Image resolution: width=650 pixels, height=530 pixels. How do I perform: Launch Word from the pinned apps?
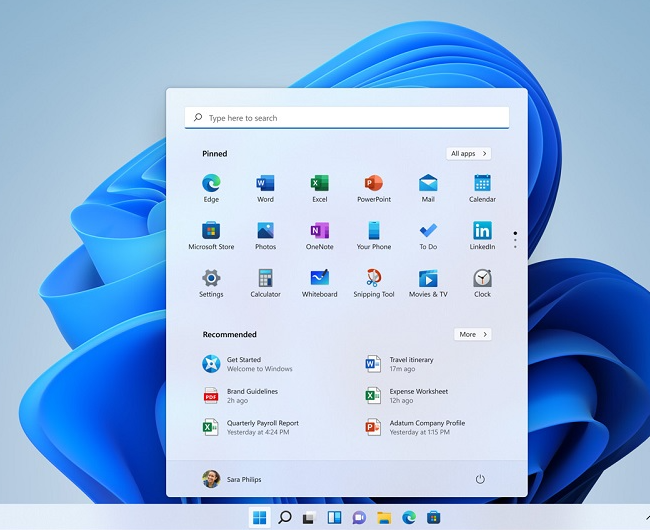[x=265, y=188]
